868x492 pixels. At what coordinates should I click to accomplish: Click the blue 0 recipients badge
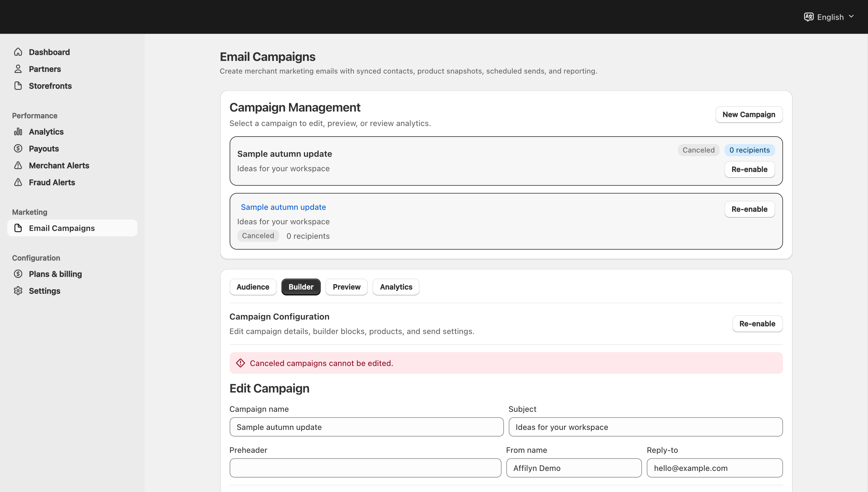pyautogui.click(x=750, y=150)
